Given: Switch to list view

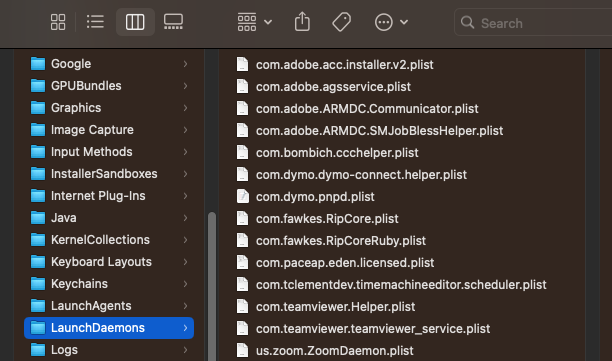Looking at the screenshot, I should click(95, 22).
